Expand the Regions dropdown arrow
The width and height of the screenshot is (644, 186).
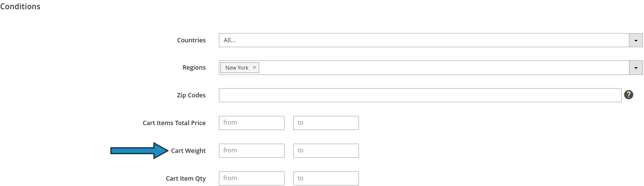coord(636,68)
